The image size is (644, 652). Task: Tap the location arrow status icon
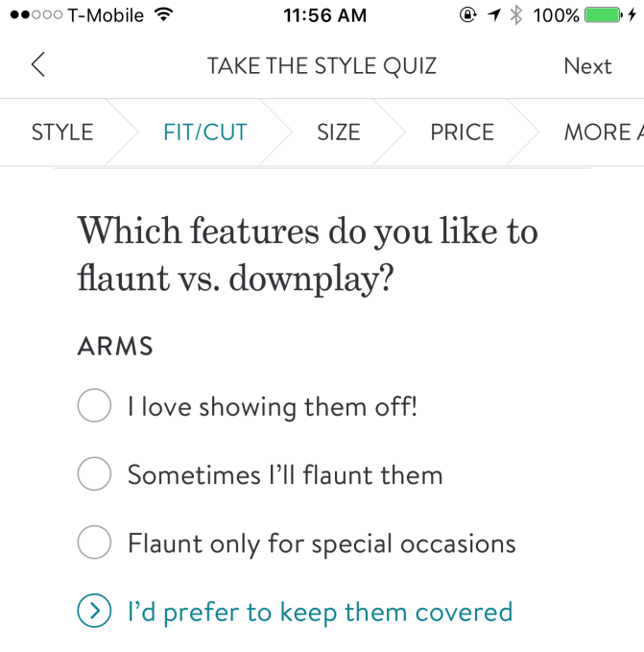pos(493,15)
